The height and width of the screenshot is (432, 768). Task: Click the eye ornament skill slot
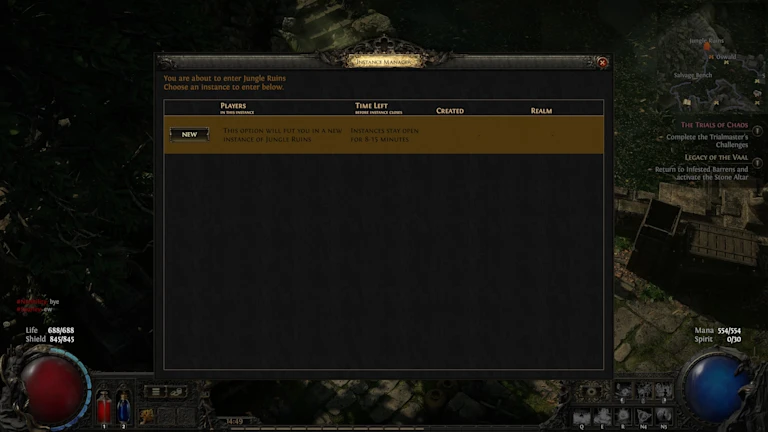tap(591, 392)
